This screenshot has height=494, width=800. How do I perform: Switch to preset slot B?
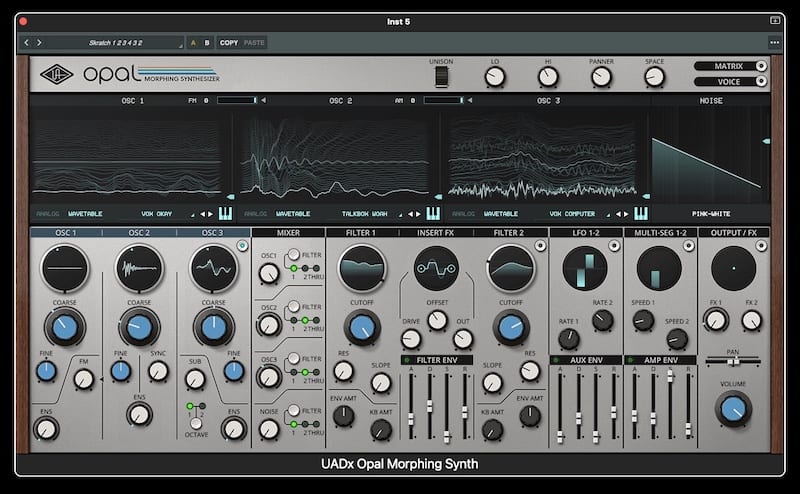207,43
